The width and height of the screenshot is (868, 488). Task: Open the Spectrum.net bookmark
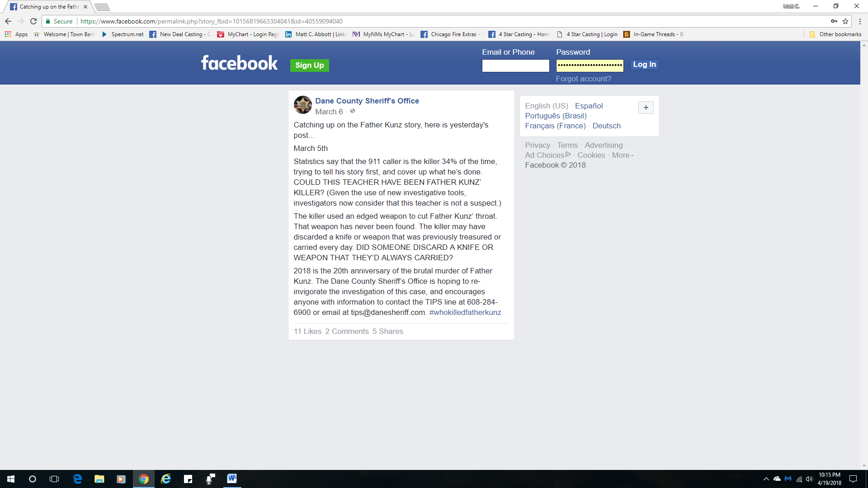[123, 34]
